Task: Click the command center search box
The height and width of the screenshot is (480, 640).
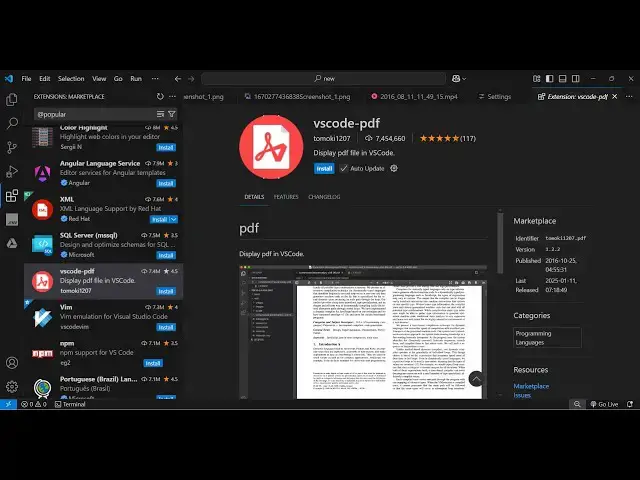Action: tap(324, 78)
